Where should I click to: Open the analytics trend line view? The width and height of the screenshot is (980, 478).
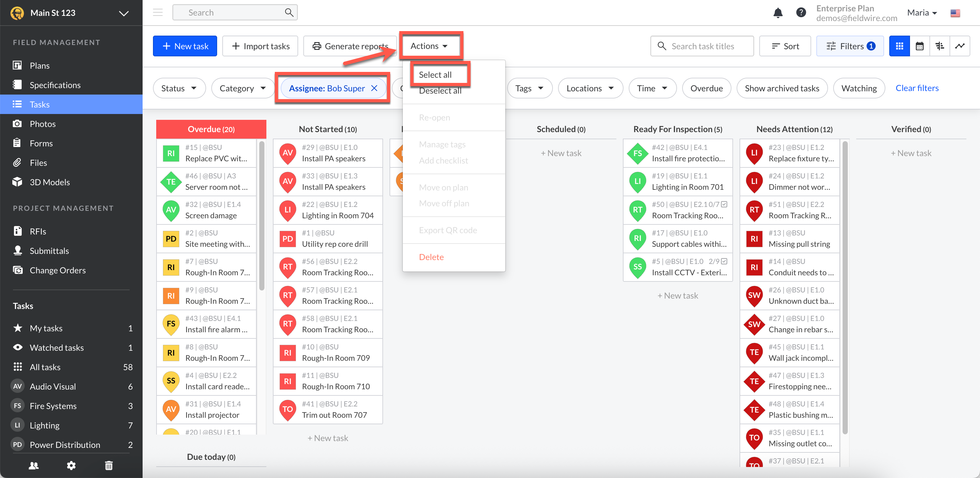point(960,46)
